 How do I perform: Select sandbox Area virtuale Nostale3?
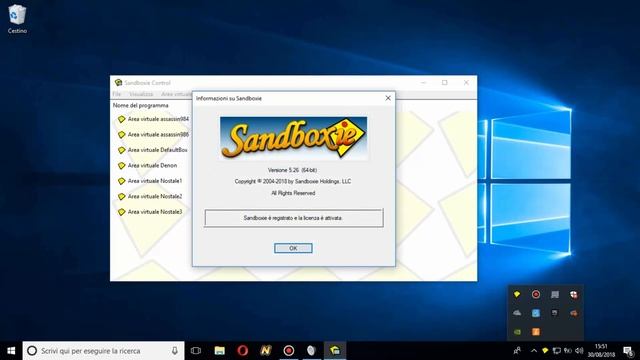pyautogui.click(x=150, y=212)
